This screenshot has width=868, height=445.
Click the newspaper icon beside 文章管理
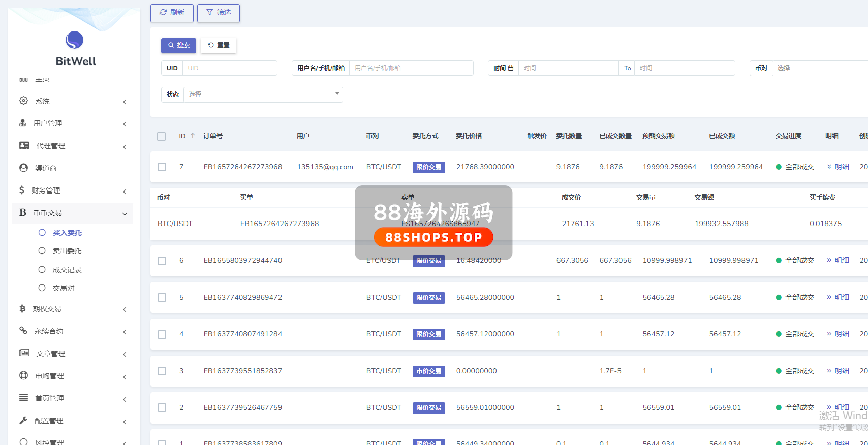click(24, 353)
